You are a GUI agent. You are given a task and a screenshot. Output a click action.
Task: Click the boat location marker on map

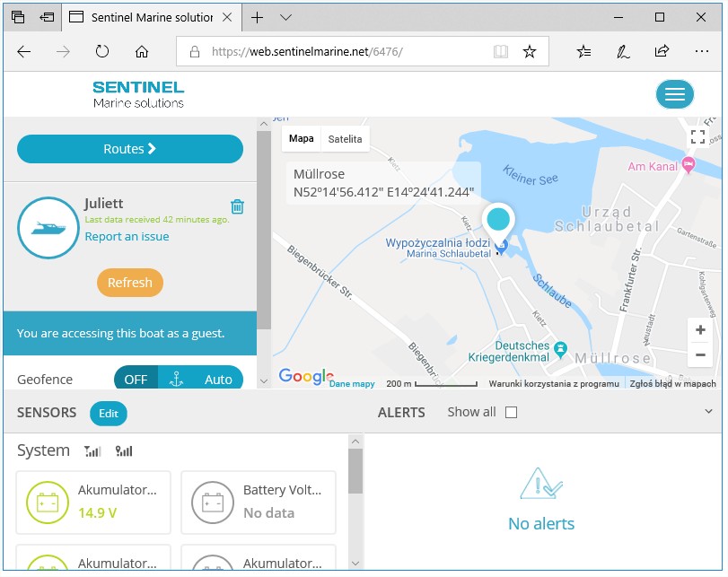pyautogui.click(x=497, y=220)
